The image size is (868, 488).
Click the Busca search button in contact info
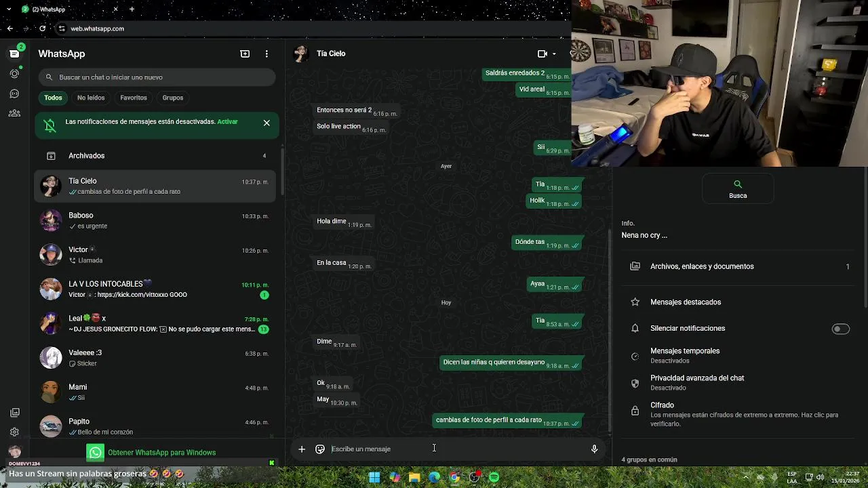point(738,189)
